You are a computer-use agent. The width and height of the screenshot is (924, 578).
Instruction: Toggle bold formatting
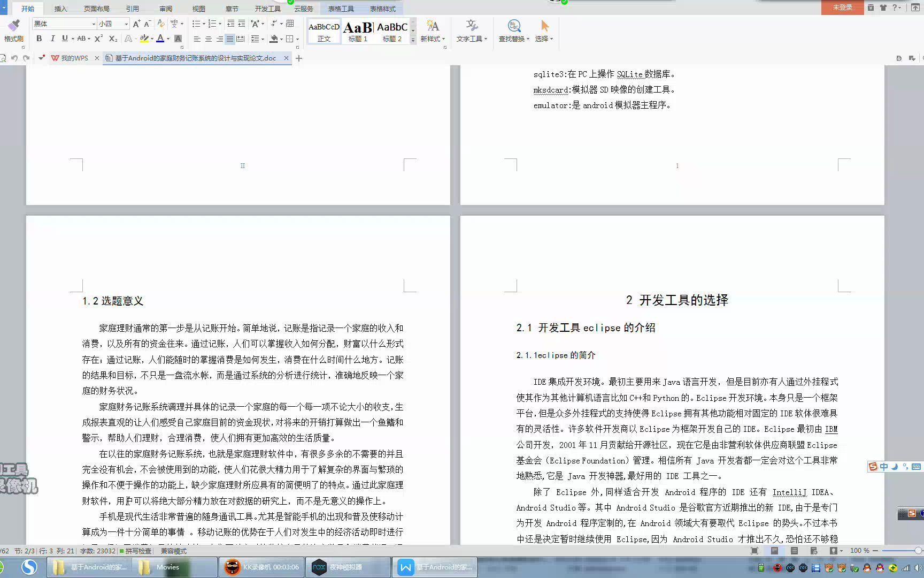39,39
